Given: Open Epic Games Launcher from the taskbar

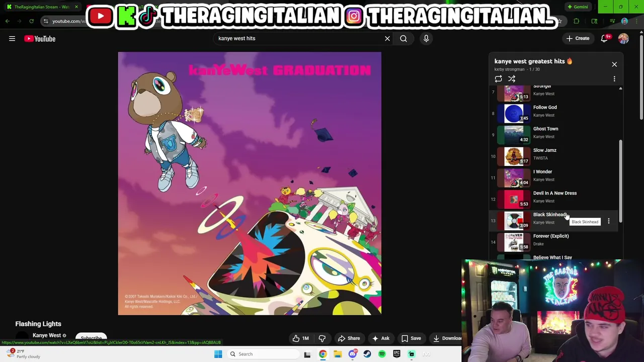Looking at the screenshot, I should point(397,354).
